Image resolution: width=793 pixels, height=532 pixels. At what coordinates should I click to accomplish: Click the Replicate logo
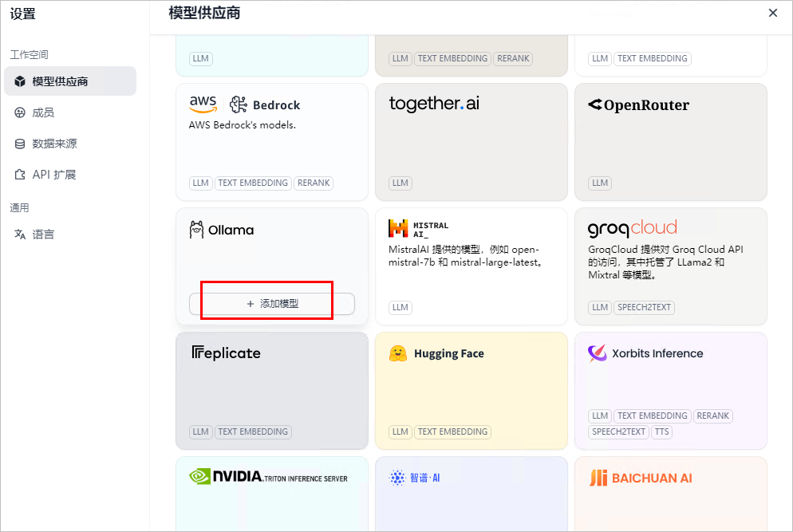click(x=227, y=353)
